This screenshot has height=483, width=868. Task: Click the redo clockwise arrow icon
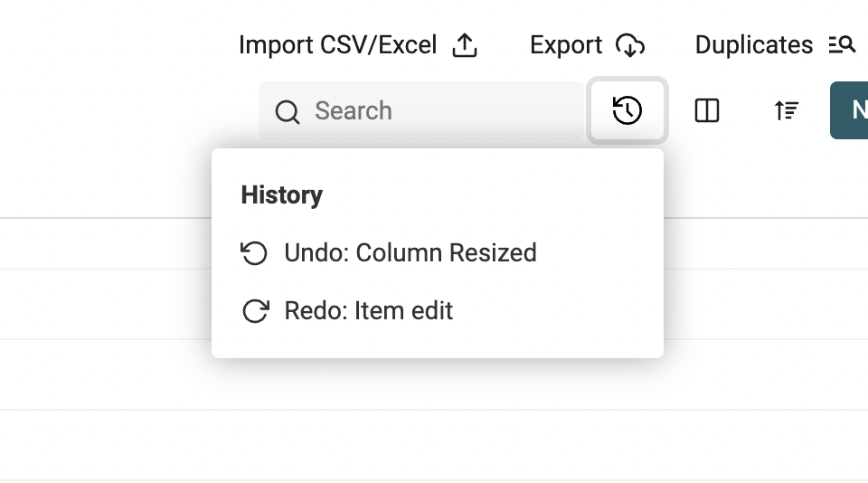click(255, 311)
